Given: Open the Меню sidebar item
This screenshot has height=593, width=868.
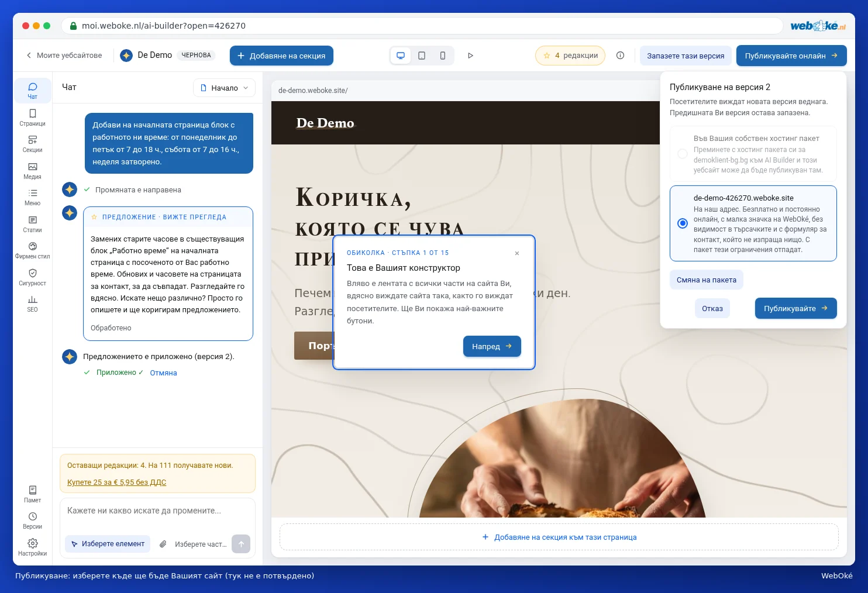Looking at the screenshot, I should [x=32, y=197].
